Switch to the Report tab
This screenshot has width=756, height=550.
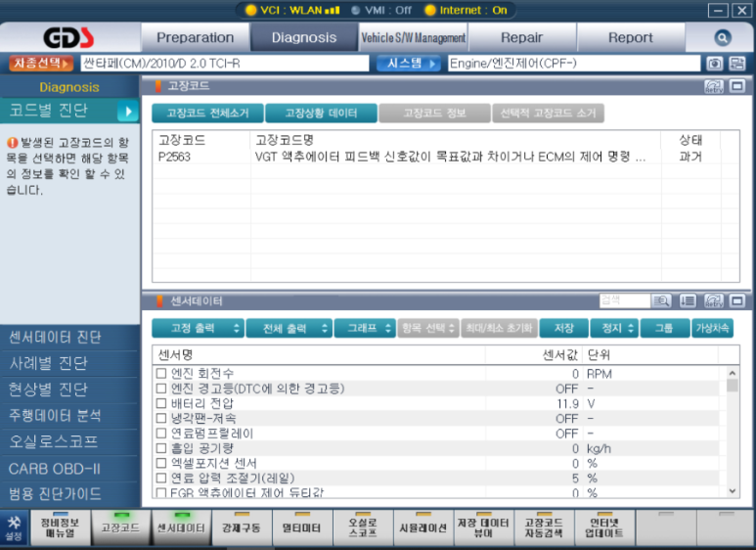pos(631,37)
